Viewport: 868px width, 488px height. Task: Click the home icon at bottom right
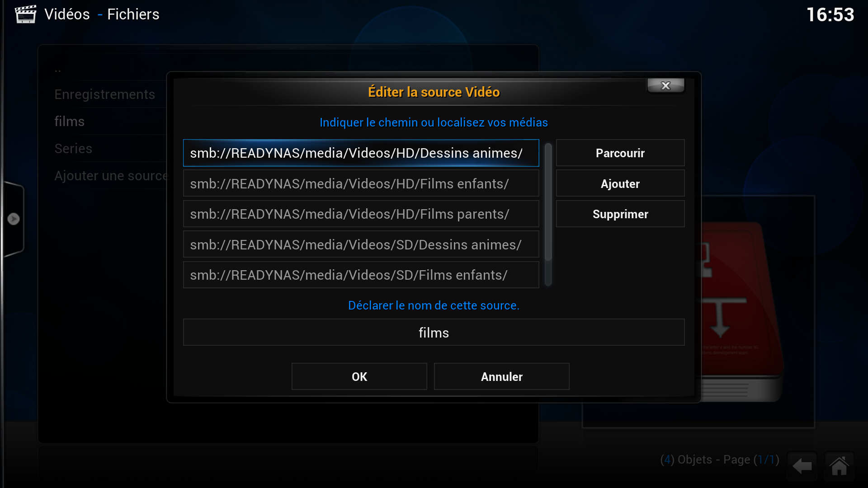839,466
